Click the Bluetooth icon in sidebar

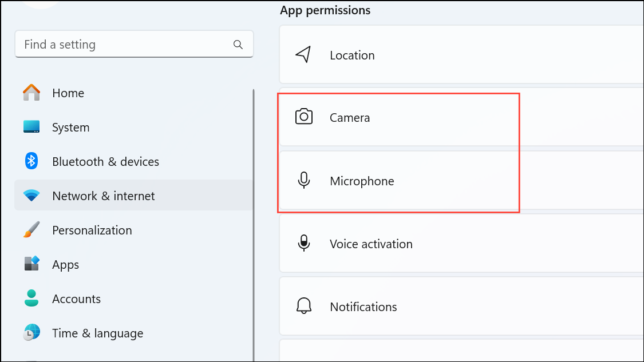pyautogui.click(x=31, y=161)
